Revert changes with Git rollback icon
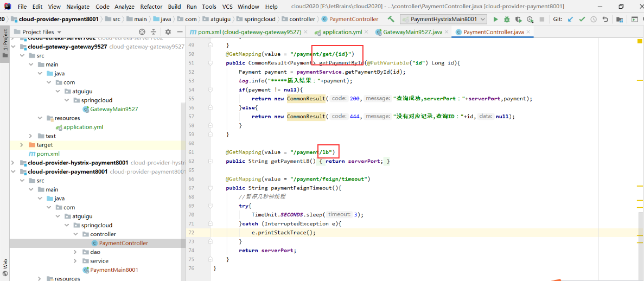Image resolution: width=644 pixels, height=281 pixels. click(605, 19)
